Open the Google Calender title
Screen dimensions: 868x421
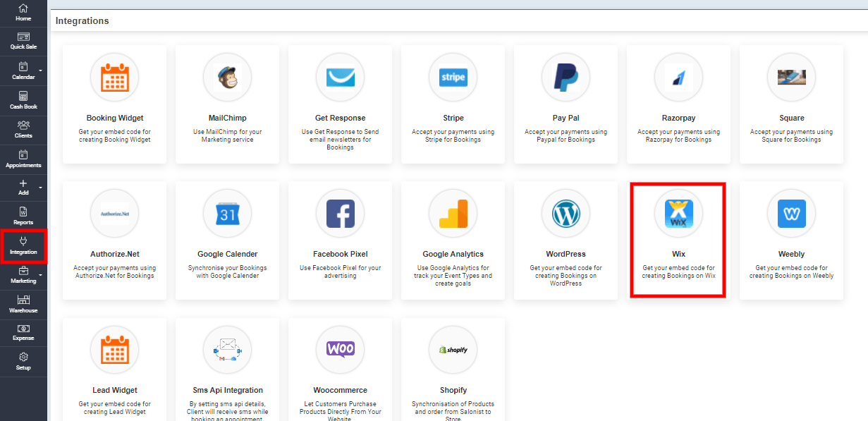228,254
